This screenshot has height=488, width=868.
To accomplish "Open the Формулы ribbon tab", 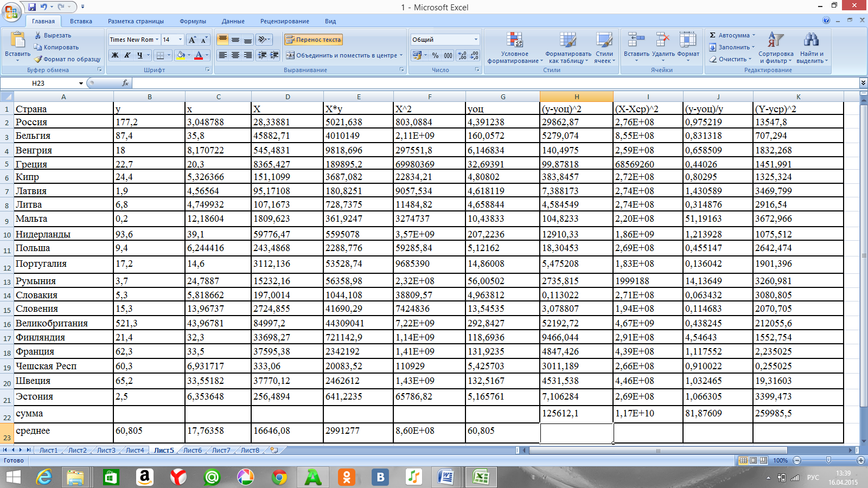I will [193, 21].
